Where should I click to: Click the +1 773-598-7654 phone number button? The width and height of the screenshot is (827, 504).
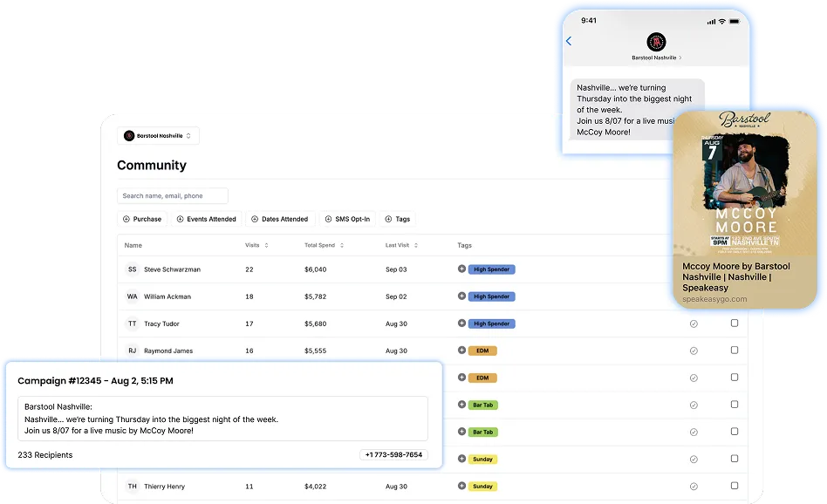click(x=395, y=455)
